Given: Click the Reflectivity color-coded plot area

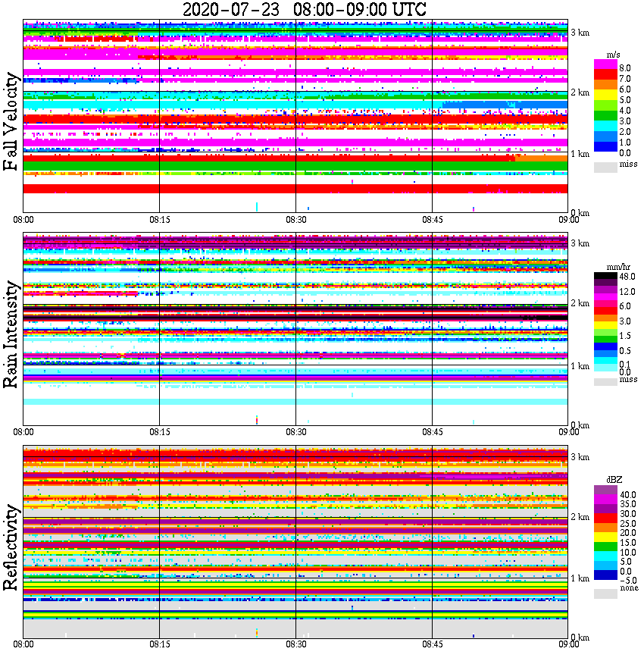Looking at the screenshot, I should (295, 542).
